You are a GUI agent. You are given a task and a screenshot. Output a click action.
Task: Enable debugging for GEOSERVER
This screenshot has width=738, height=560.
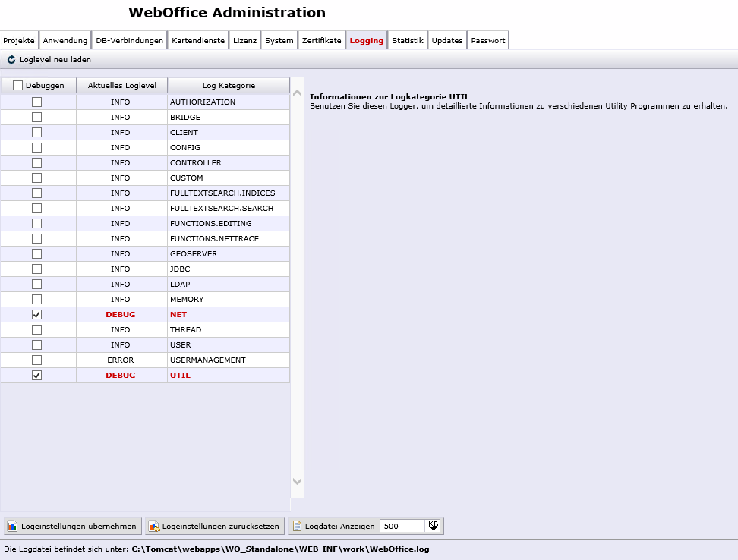pos(38,253)
